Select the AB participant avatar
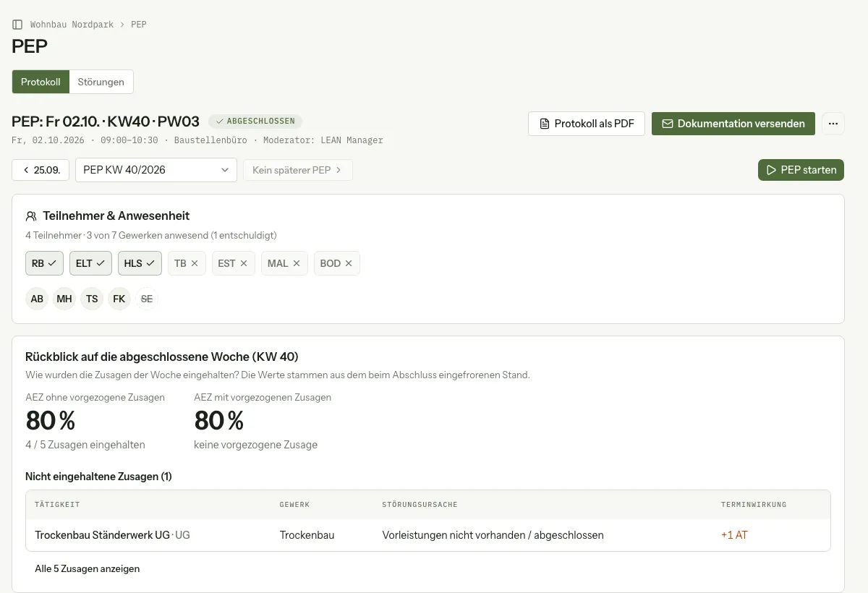 (x=37, y=299)
